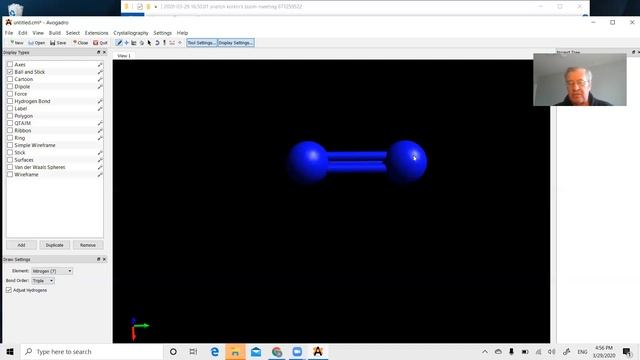640x360 pixels.
Task: Open Ring display settings wrench
Action: tap(100, 138)
